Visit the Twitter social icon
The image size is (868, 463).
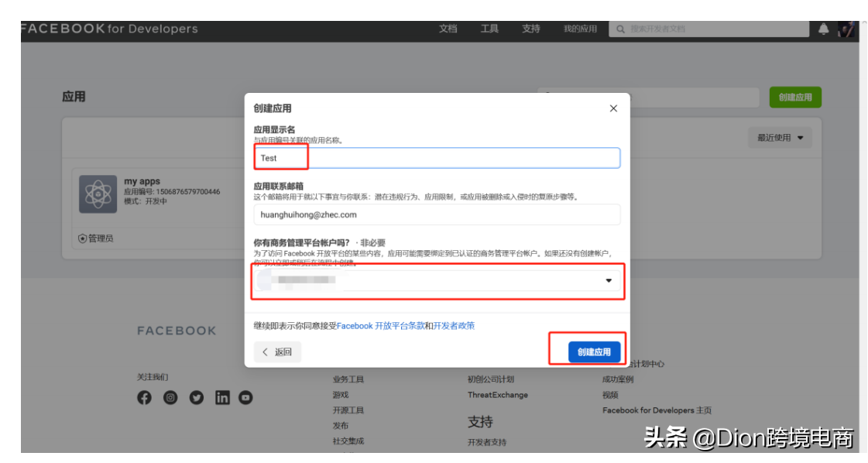click(x=197, y=398)
